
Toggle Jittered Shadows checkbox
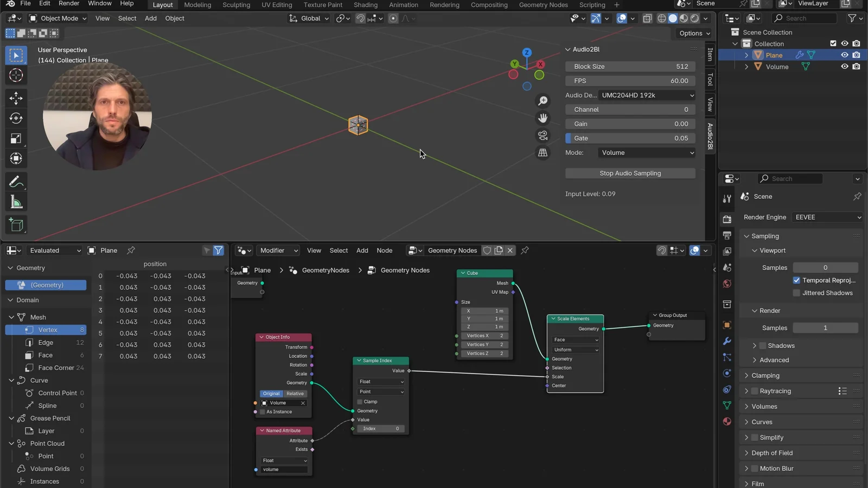[x=796, y=293]
